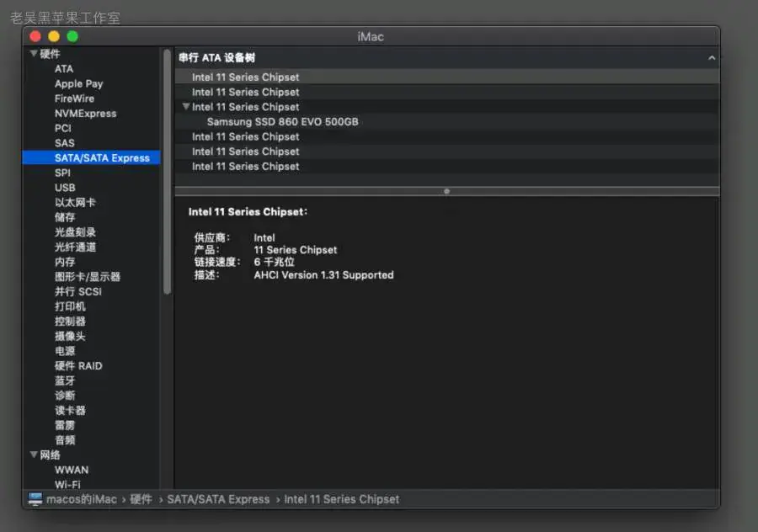Click the bold Intel 11 Series Chipset details heading
The width and height of the screenshot is (758, 532).
[x=248, y=211]
